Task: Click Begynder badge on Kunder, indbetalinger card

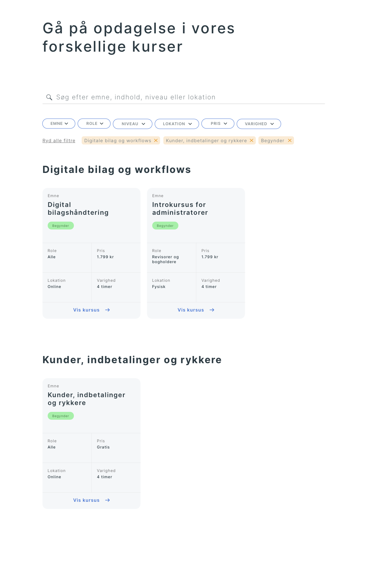Action: click(x=61, y=416)
